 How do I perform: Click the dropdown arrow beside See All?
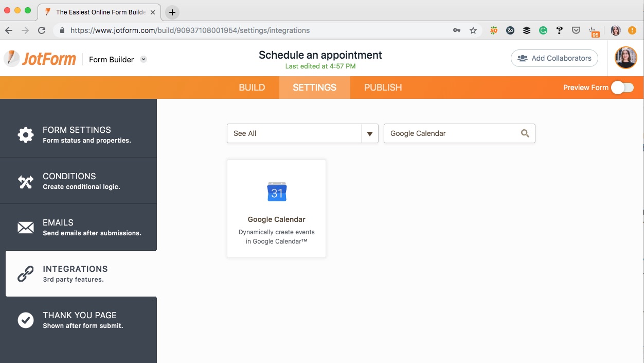click(369, 134)
